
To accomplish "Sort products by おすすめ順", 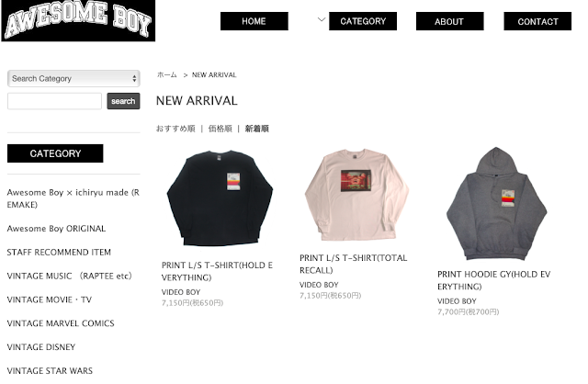I will click(175, 129).
